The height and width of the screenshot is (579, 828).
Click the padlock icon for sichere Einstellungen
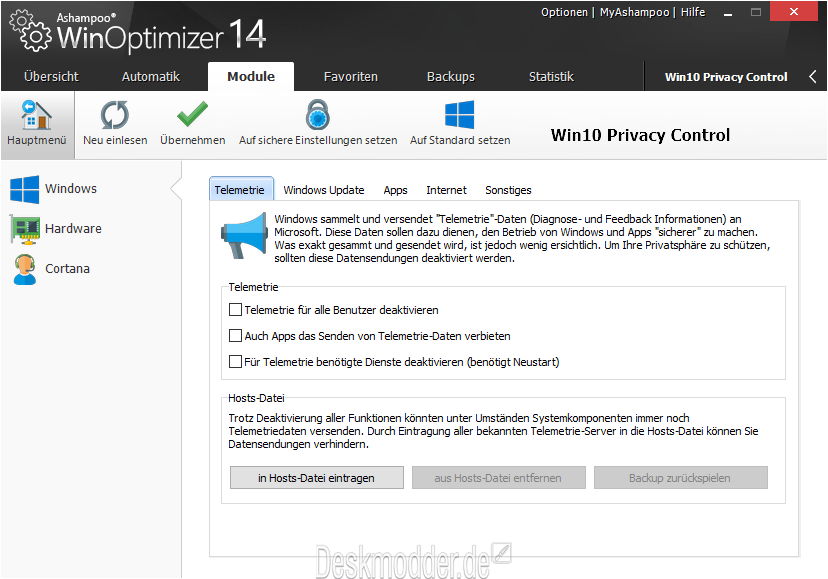tap(318, 115)
